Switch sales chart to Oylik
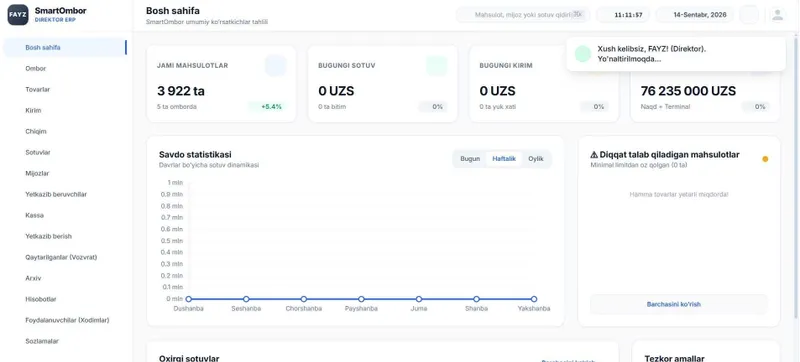Image resolution: width=800 pixels, height=362 pixels. pos(536,159)
